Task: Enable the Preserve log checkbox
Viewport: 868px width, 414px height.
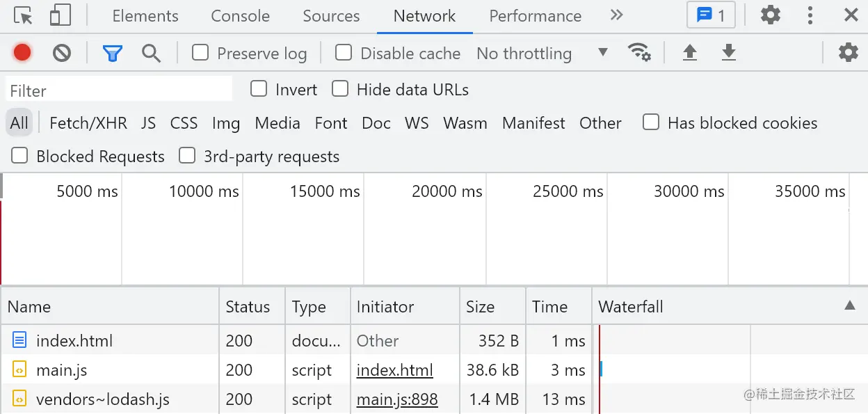Action: pos(200,53)
